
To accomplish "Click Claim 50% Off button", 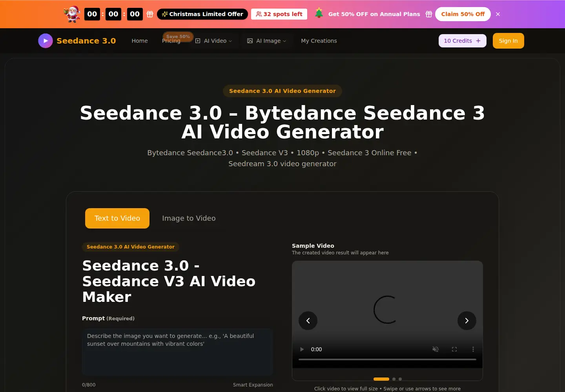I will [463, 14].
